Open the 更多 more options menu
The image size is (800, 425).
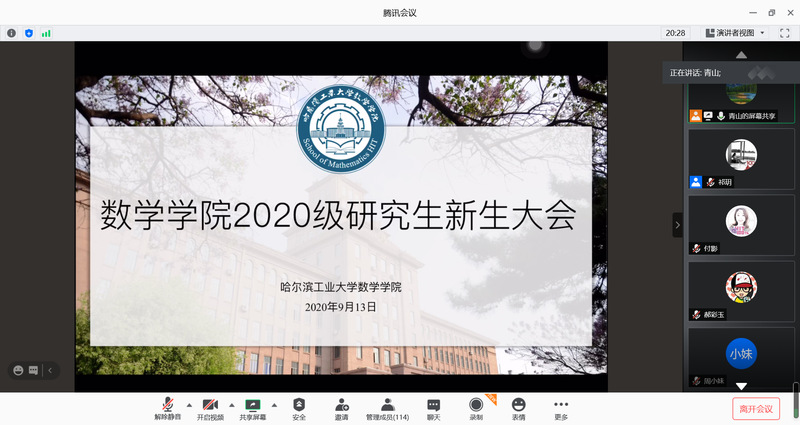561,408
